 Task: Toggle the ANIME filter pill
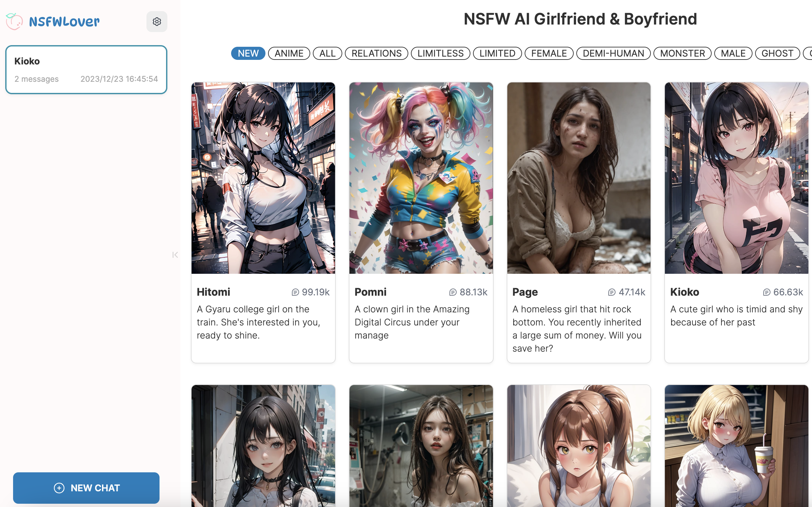pyautogui.click(x=289, y=53)
